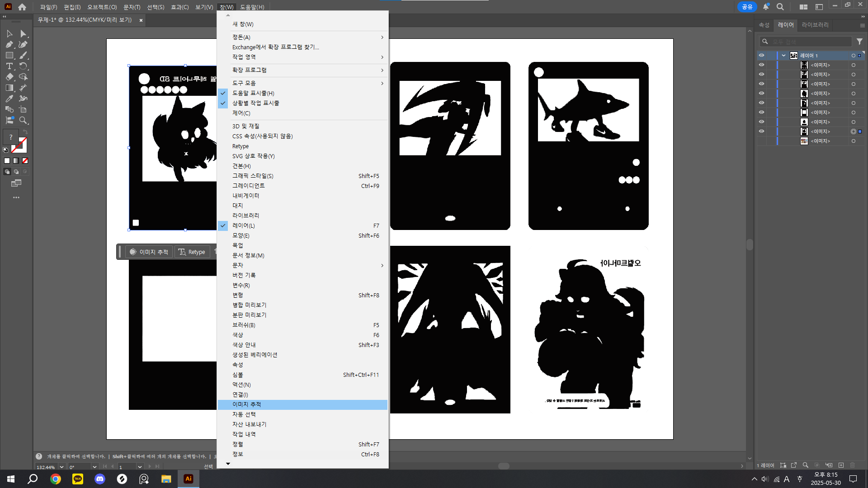Viewport: 868px width, 488px height.
Task: Click the Retype contextual bar button
Action: (192, 252)
